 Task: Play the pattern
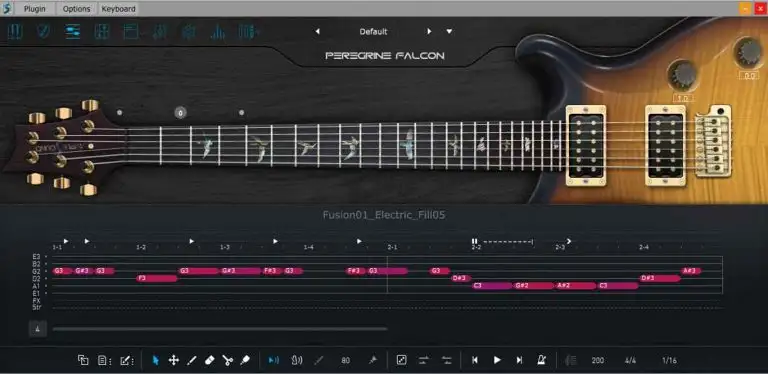[497, 360]
